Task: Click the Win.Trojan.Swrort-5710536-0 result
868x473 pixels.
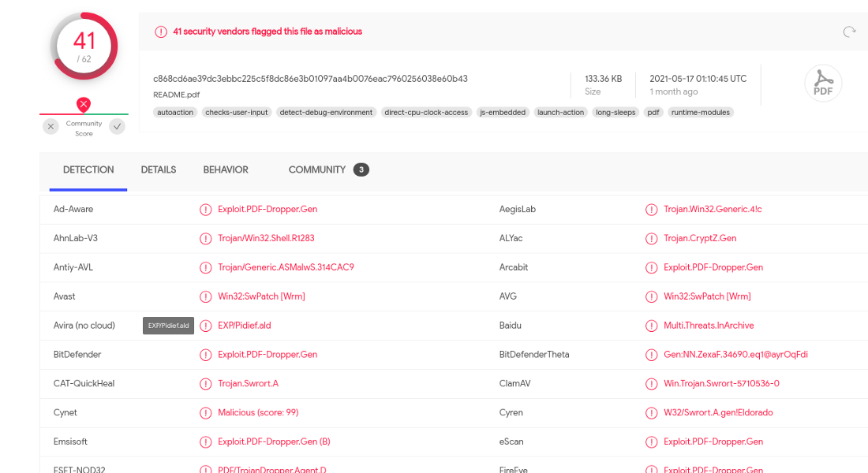Action: 722,383
